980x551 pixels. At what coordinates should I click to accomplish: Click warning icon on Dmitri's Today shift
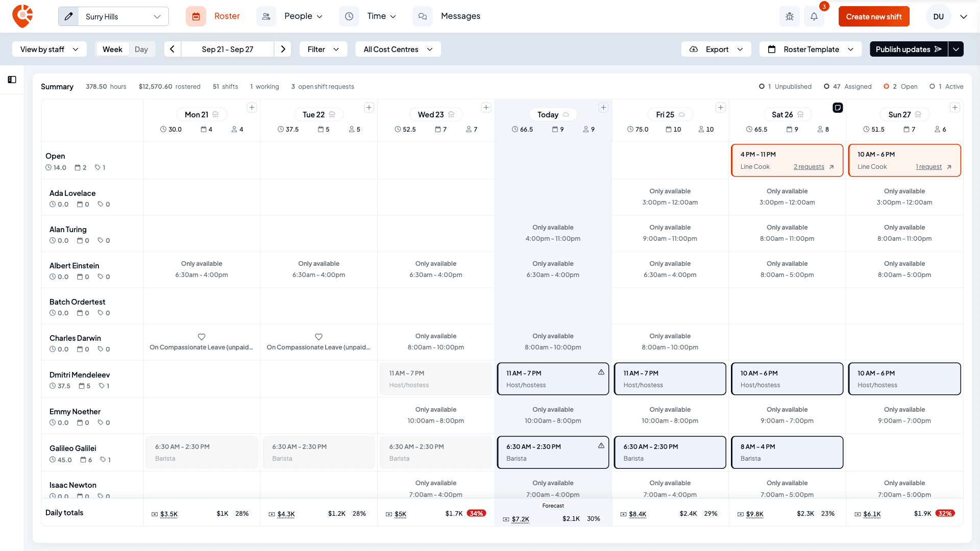(x=601, y=372)
